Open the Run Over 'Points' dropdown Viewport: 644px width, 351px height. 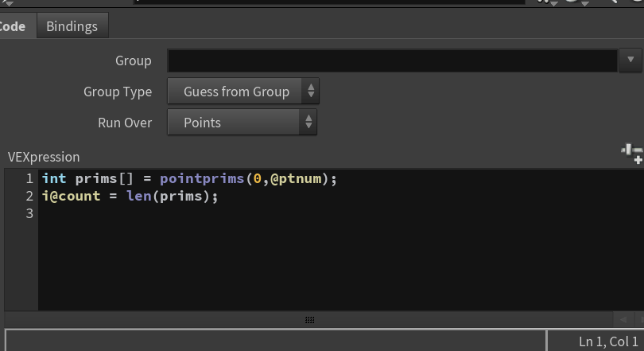pyautogui.click(x=242, y=123)
